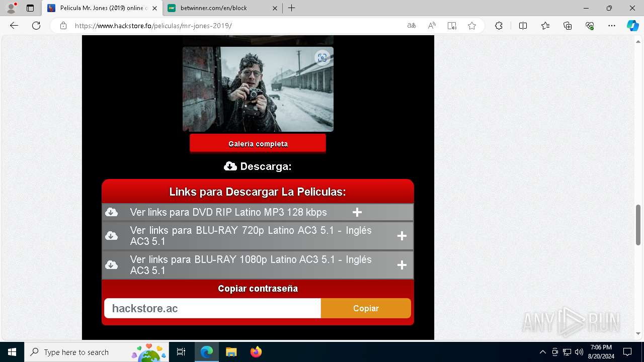Open Firefox from taskbar
The width and height of the screenshot is (644, 362).
click(x=256, y=352)
